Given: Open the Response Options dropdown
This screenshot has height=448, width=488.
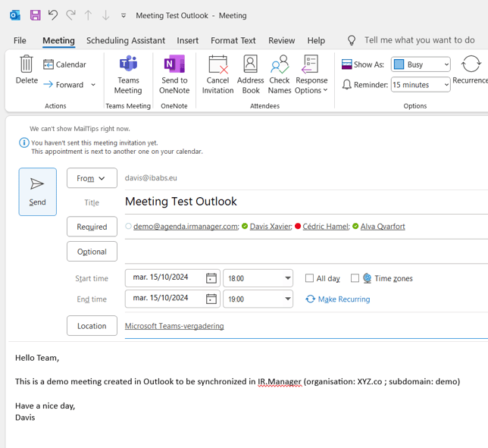Looking at the screenshot, I should tap(311, 75).
